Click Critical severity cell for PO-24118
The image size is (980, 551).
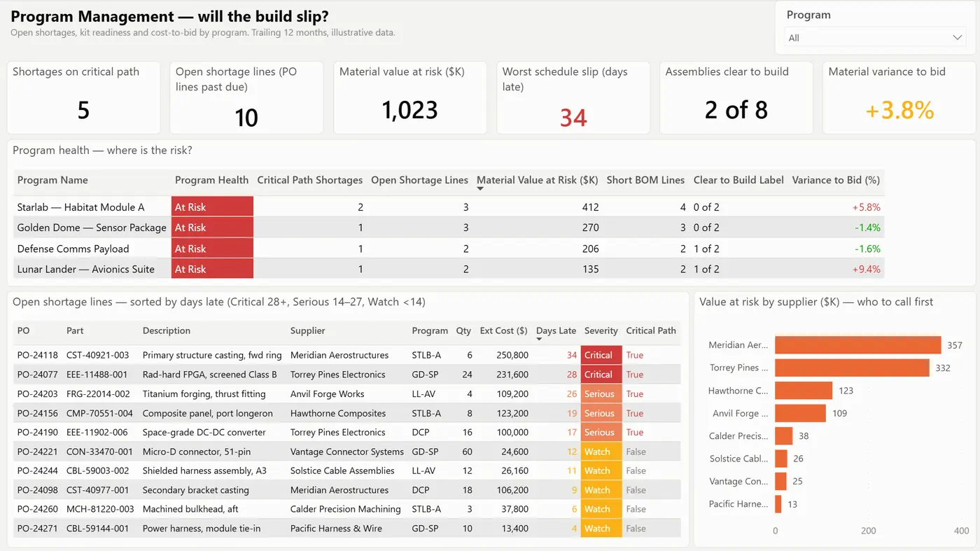(601, 355)
